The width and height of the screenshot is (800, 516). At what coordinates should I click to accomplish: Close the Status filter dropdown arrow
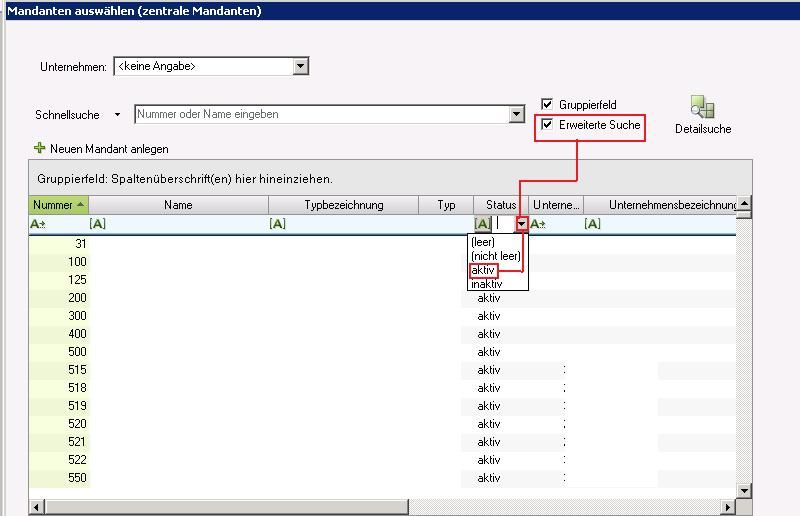tap(521, 224)
